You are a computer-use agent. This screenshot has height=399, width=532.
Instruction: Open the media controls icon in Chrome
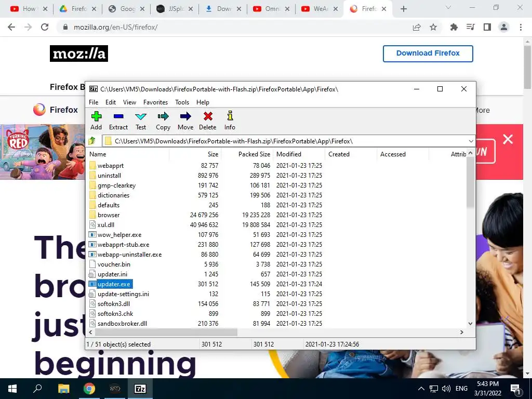(x=471, y=27)
